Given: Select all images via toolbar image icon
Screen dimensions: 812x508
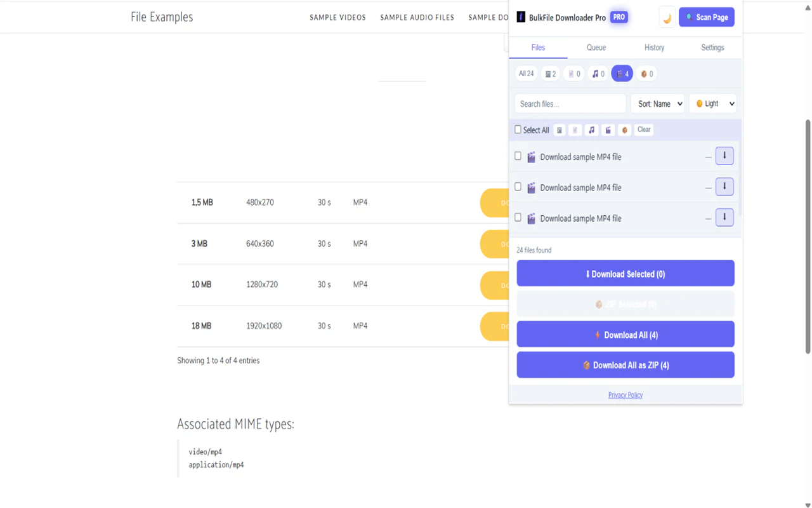Looking at the screenshot, I should tap(560, 130).
